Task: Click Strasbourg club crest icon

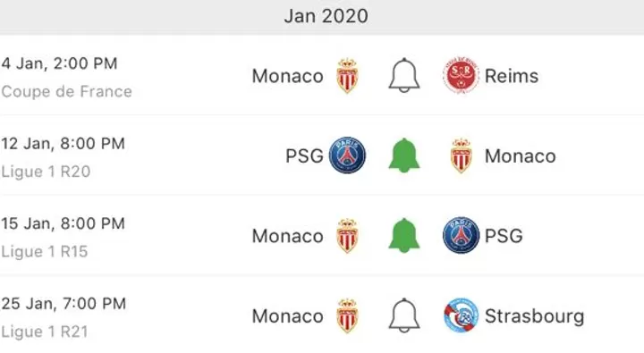Action: pyautogui.click(x=461, y=315)
